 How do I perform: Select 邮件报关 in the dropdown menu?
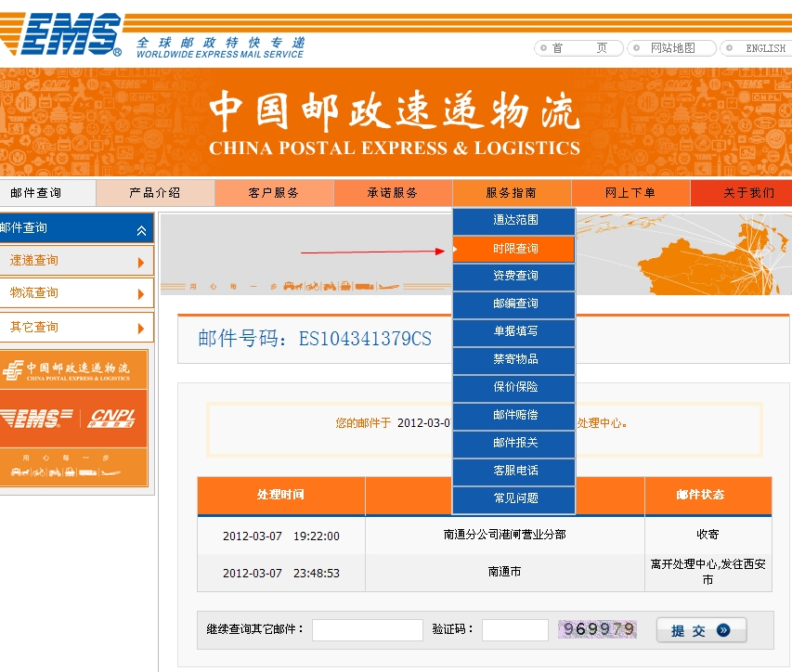514,443
